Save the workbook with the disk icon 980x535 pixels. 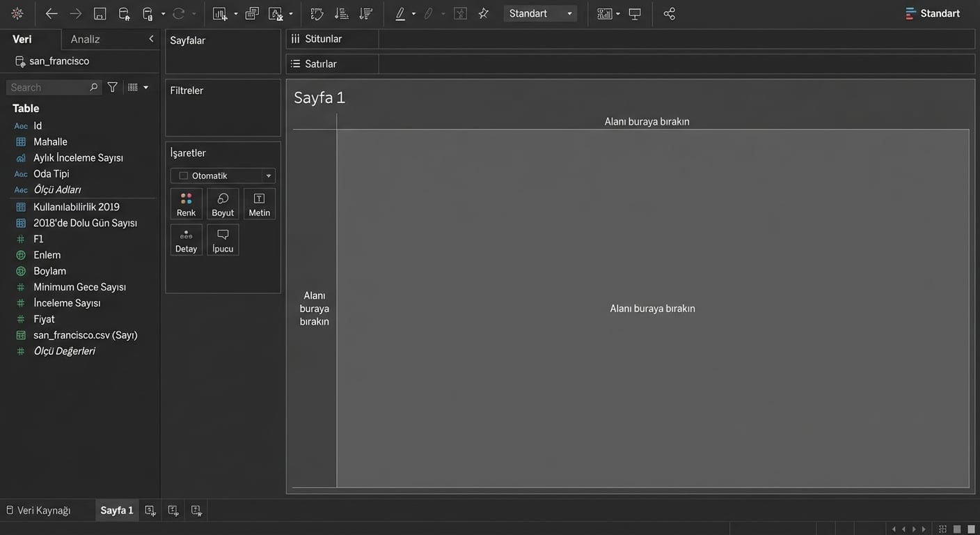tap(100, 14)
